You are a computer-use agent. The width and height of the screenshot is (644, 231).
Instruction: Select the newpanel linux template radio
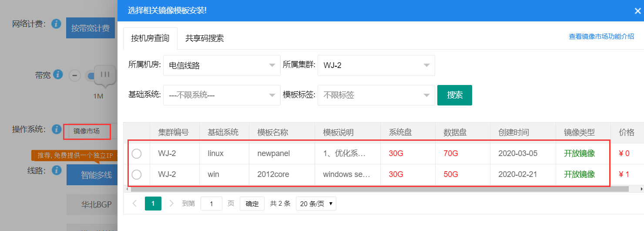137,153
